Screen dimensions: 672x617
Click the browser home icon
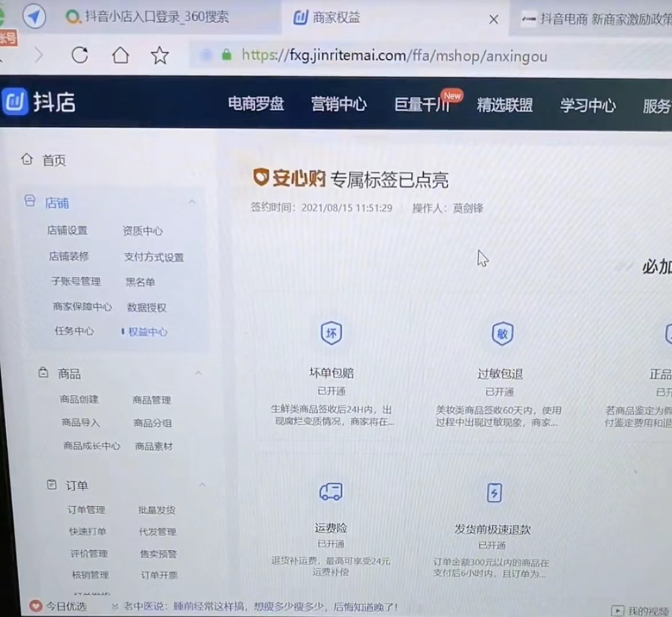pos(121,55)
